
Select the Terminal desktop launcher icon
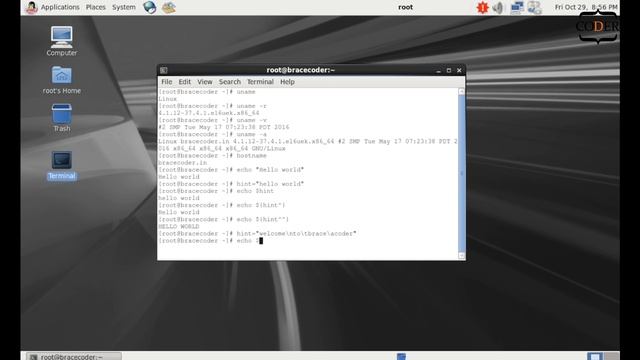(x=62, y=165)
